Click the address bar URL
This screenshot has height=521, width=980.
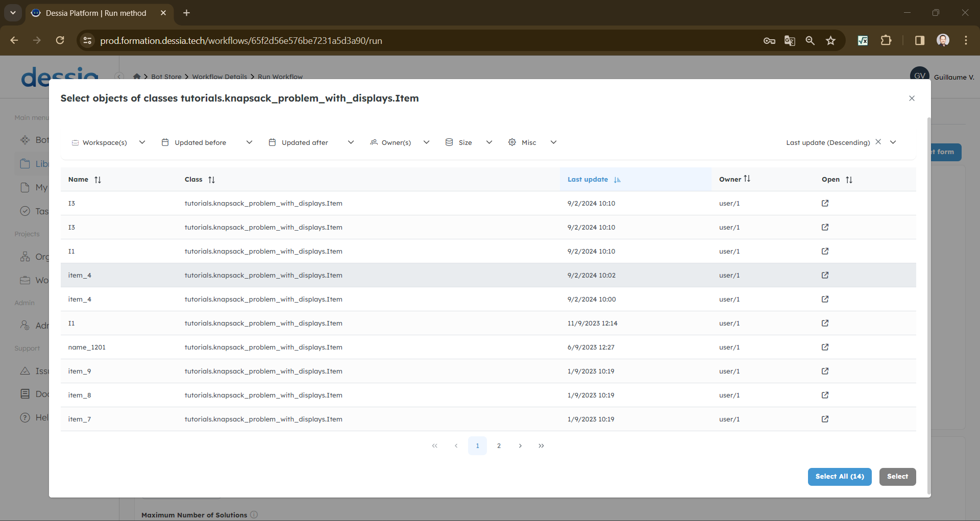pyautogui.click(x=241, y=40)
